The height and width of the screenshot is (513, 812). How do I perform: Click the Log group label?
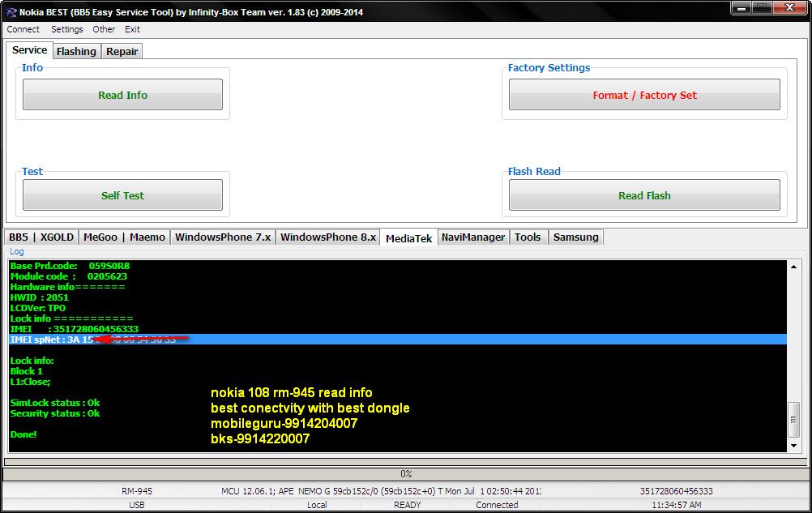point(16,251)
